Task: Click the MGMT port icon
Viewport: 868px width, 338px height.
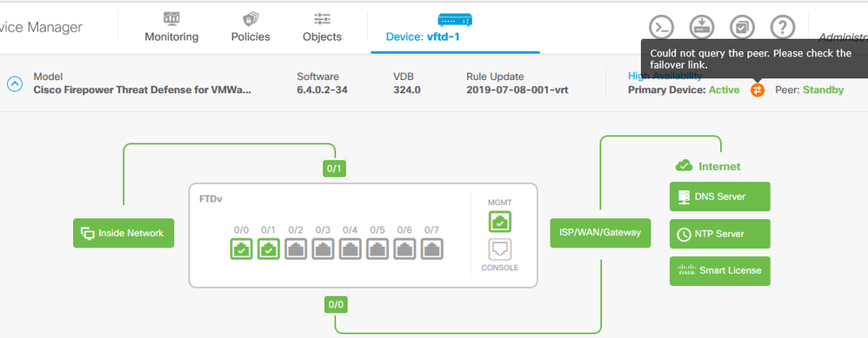Action: tap(500, 222)
